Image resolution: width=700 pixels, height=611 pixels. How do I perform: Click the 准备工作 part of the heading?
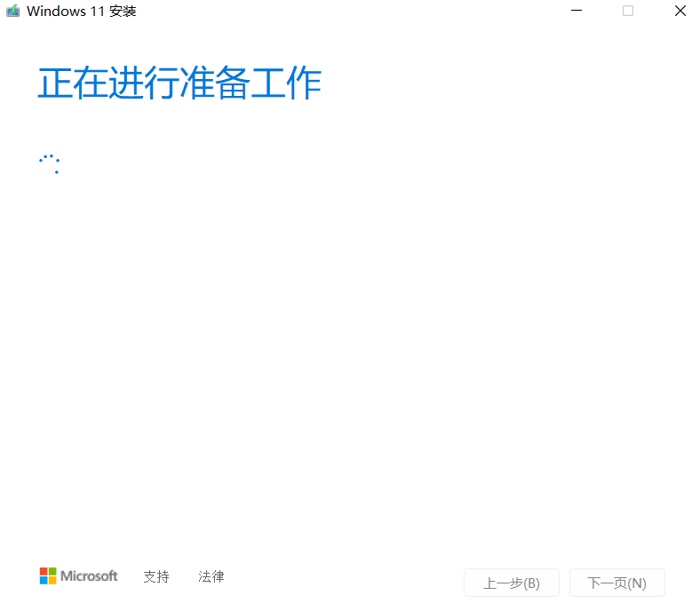pos(251,83)
